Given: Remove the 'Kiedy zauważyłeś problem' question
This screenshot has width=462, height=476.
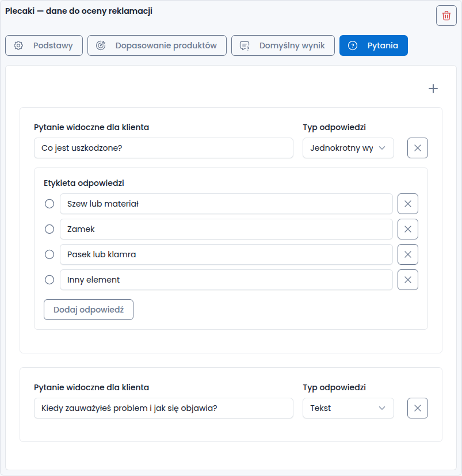Looking at the screenshot, I should (417, 408).
